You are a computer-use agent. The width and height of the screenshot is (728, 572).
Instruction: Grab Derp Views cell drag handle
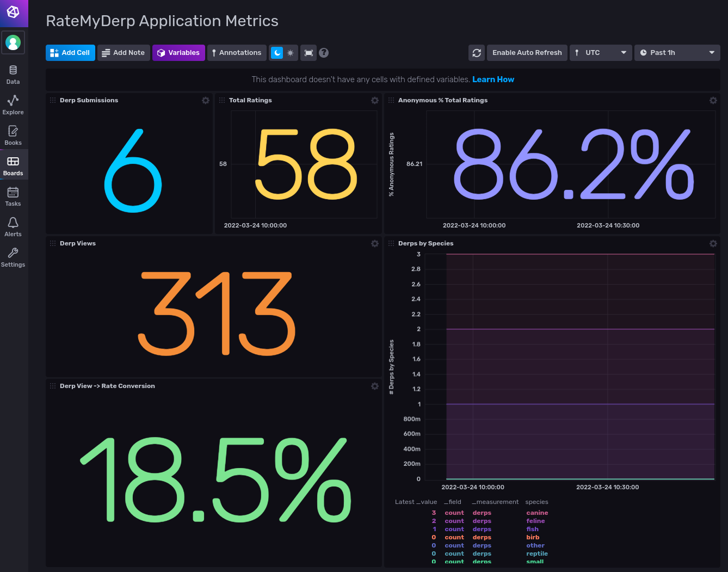click(53, 243)
